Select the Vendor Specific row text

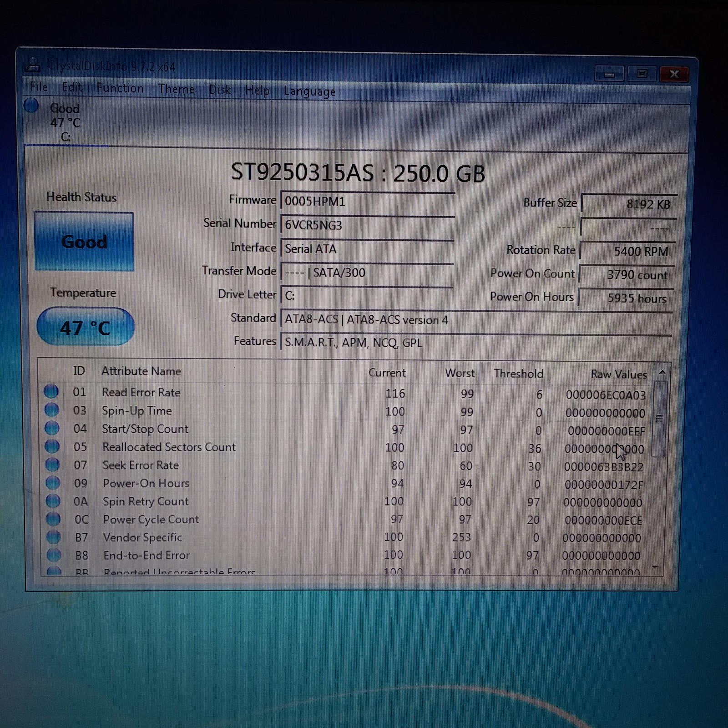click(x=142, y=537)
